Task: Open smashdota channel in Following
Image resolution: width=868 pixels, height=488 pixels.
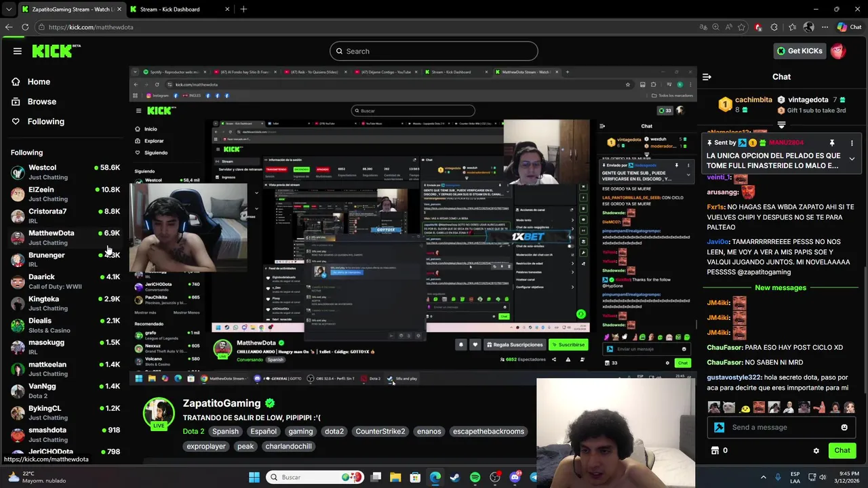Action: click(65, 434)
